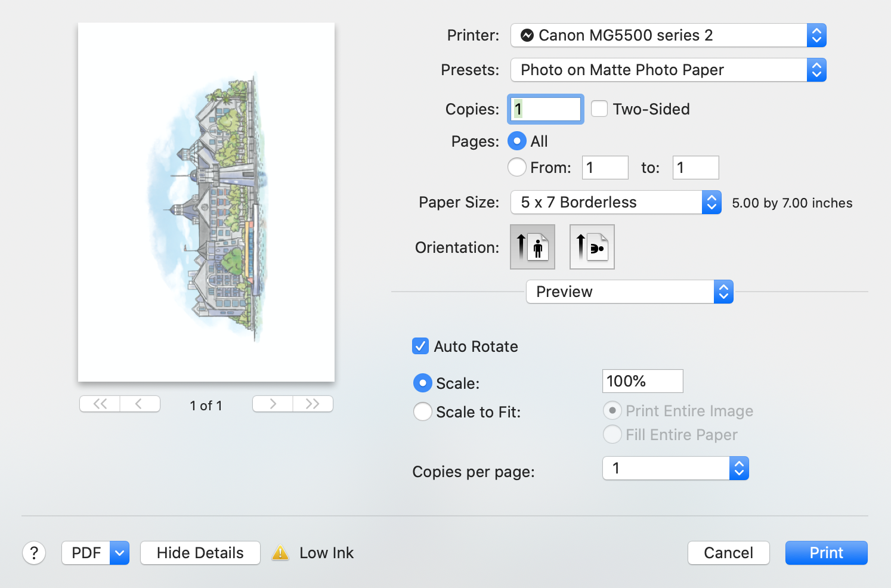Click the Hide Details button
Viewport: 891px width, 588px height.
pyautogui.click(x=200, y=553)
